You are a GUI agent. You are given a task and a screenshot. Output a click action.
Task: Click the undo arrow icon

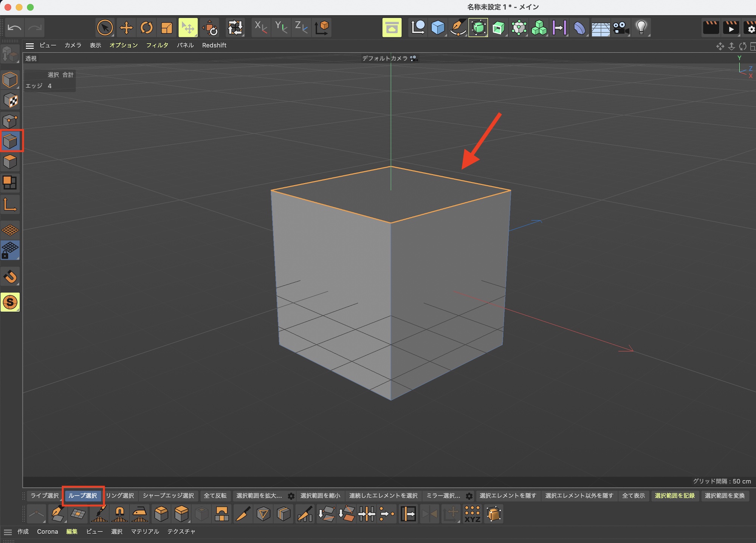click(x=14, y=28)
